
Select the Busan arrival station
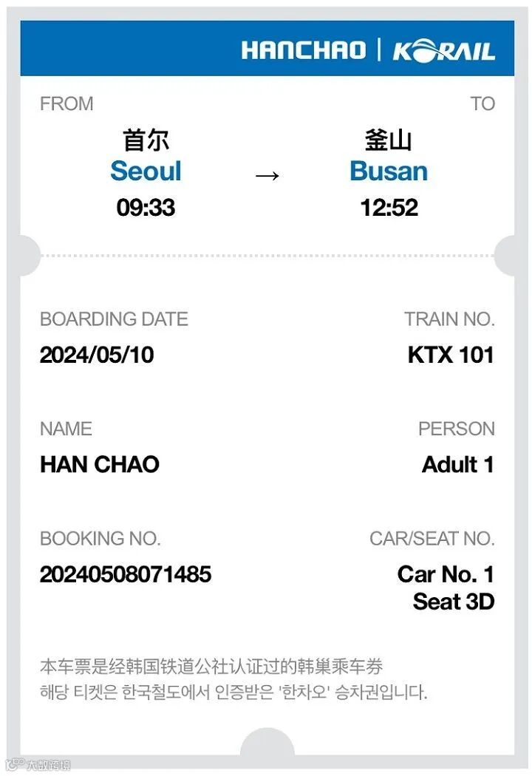[389, 171]
